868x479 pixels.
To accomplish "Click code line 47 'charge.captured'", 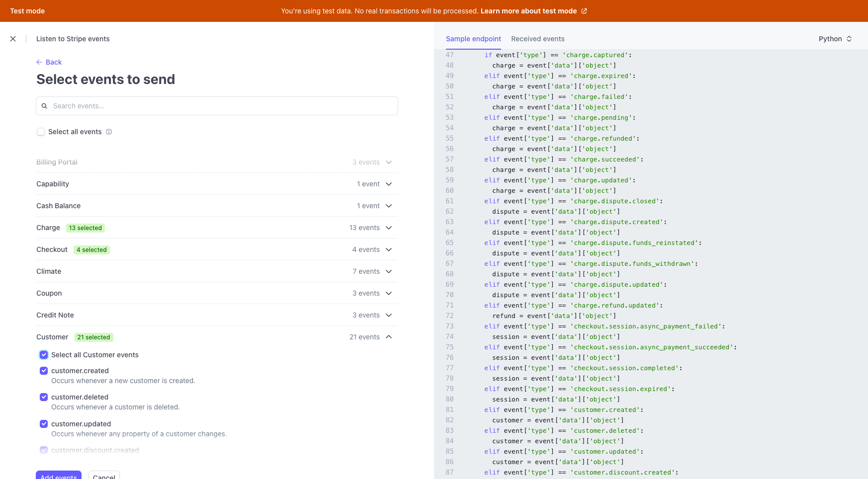I will pos(558,55).
